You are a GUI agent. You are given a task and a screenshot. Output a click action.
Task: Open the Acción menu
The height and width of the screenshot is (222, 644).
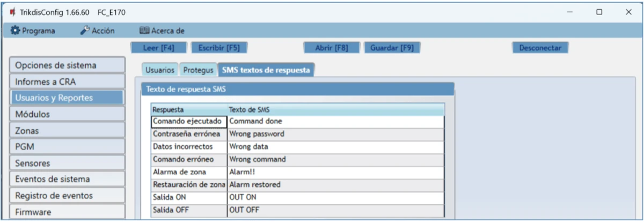coord(97,31)
